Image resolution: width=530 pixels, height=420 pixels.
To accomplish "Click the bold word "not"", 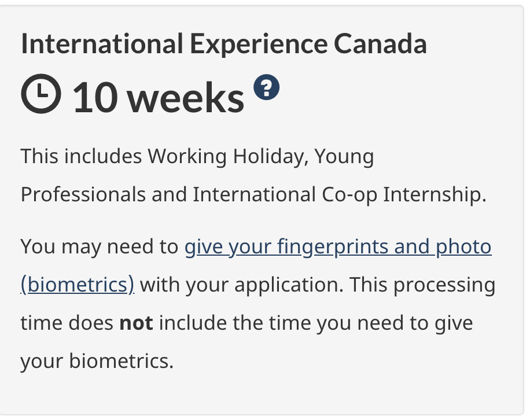I will coord(136,323).
